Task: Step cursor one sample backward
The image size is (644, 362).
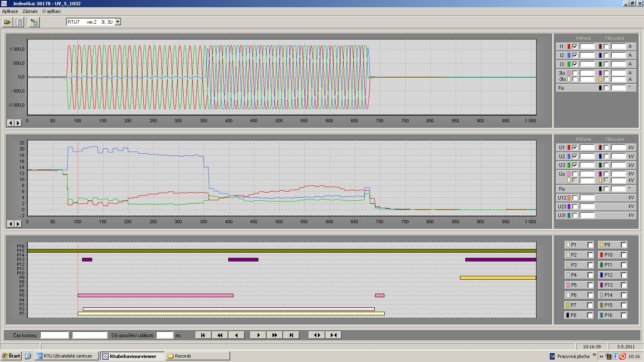Action: pyautogui.click(x=236, y=335)
